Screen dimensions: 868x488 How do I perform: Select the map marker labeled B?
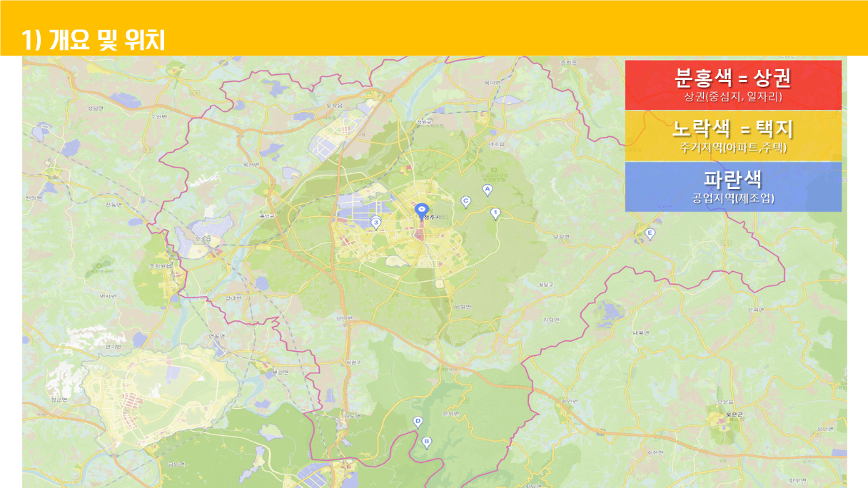pos(427,442)
